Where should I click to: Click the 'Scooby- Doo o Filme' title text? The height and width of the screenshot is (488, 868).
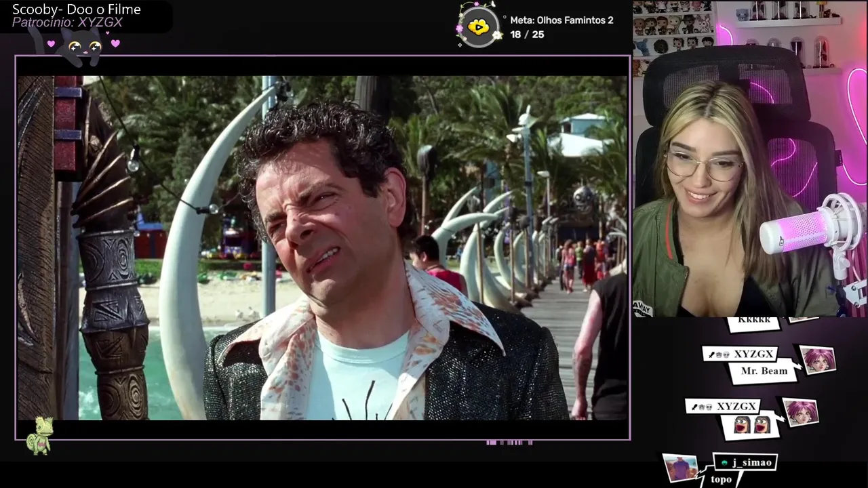point(77,9)
